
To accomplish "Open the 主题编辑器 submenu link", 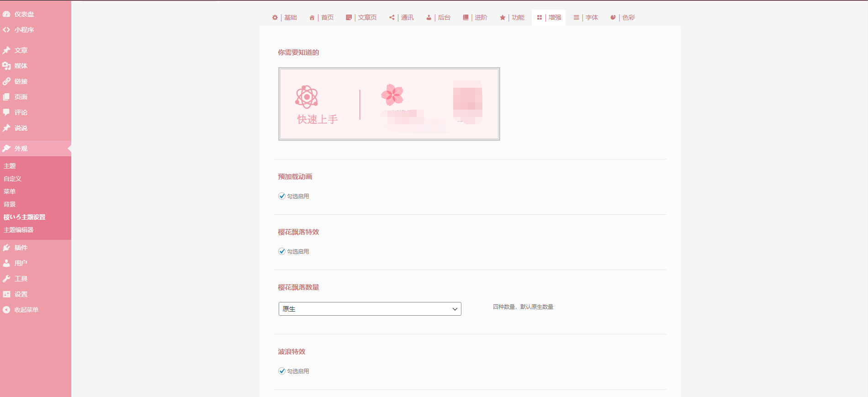I will (x=19, y=230).
